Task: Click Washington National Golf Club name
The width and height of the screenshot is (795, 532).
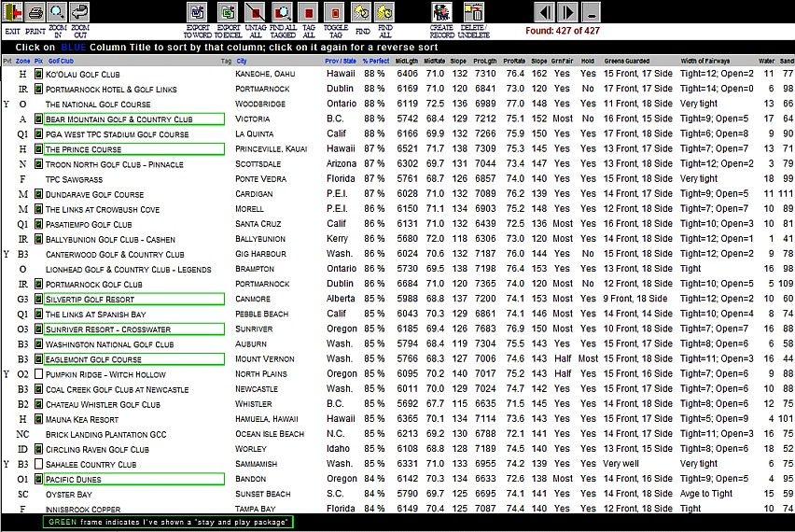Action: tap(109, 344)
